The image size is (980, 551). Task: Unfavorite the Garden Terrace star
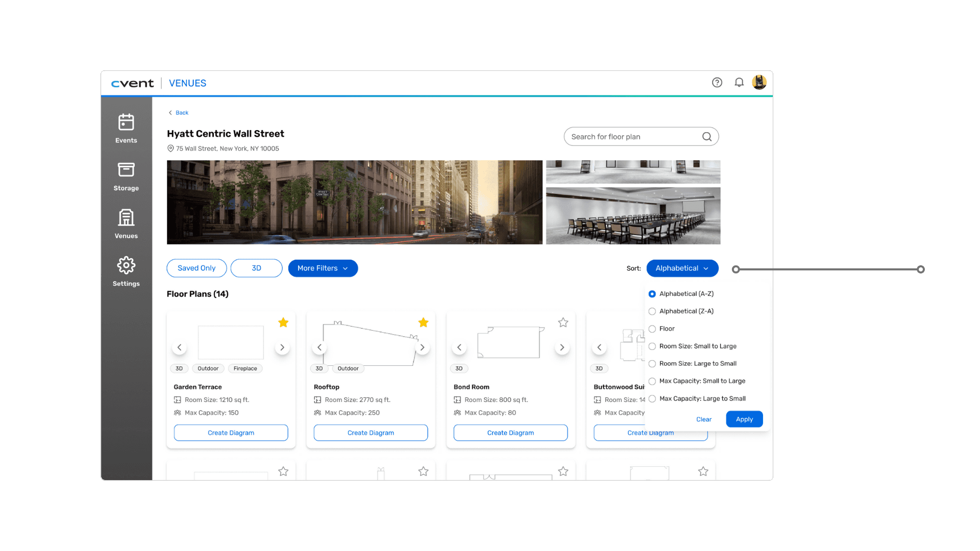pyautogui.click(x=283, y=322)
